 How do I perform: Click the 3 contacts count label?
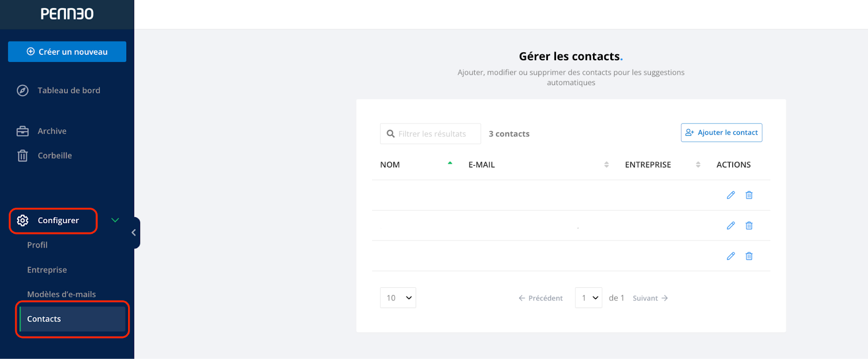(509, 134)
